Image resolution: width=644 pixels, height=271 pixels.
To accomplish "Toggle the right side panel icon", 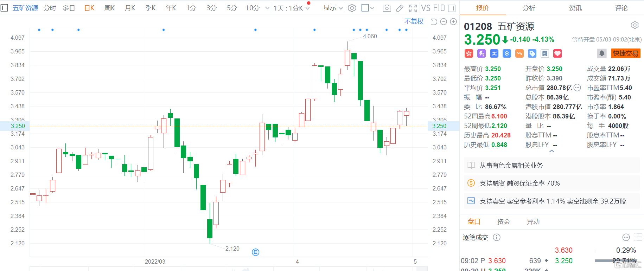I will 452,8.
